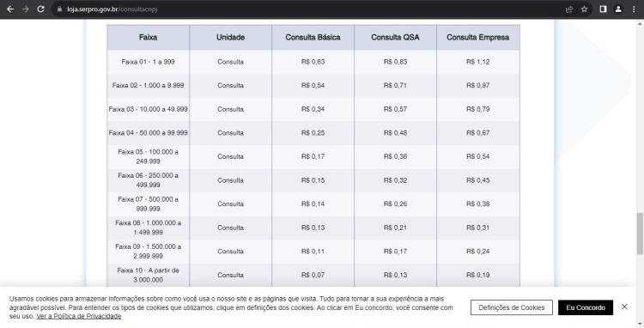
Task: Open the Chrome three-dot menu
Action: pos(634,9)
